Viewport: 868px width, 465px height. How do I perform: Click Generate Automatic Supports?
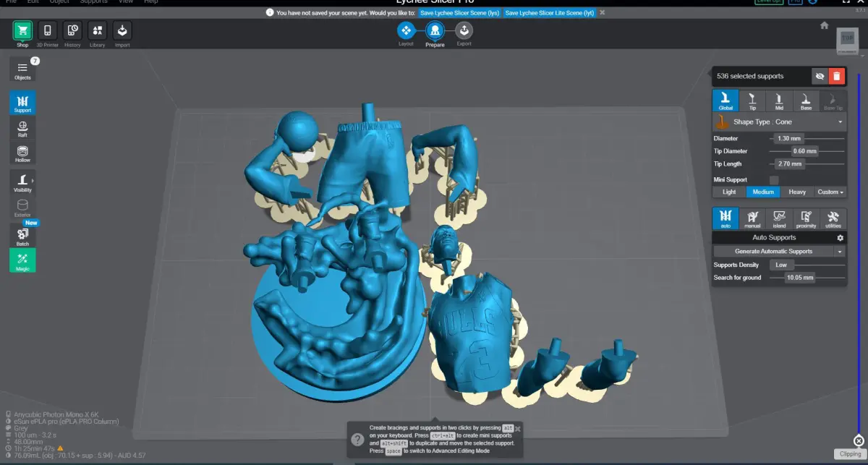pyautogui.click(x=773, y=252)
